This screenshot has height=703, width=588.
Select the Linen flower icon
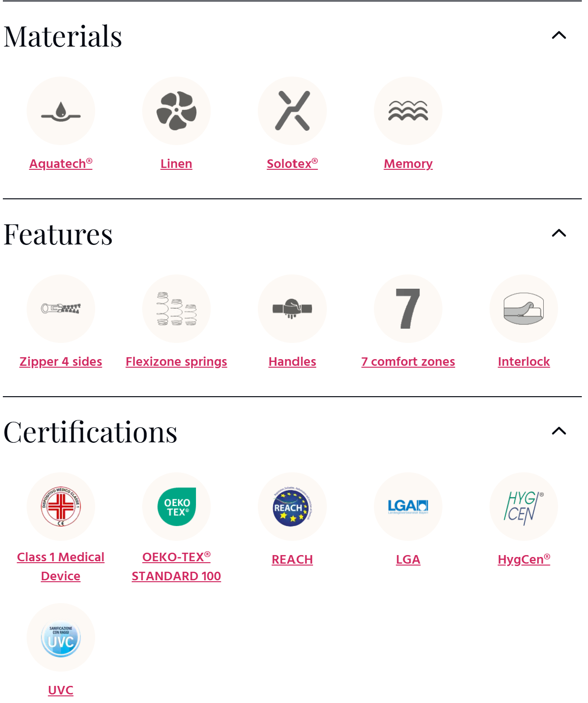[176, 111]
